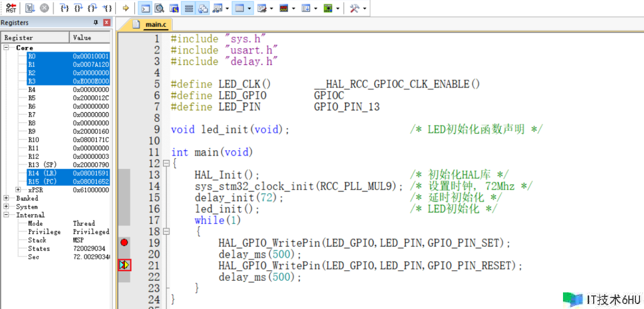Close the Registers panel

[107, 23]
